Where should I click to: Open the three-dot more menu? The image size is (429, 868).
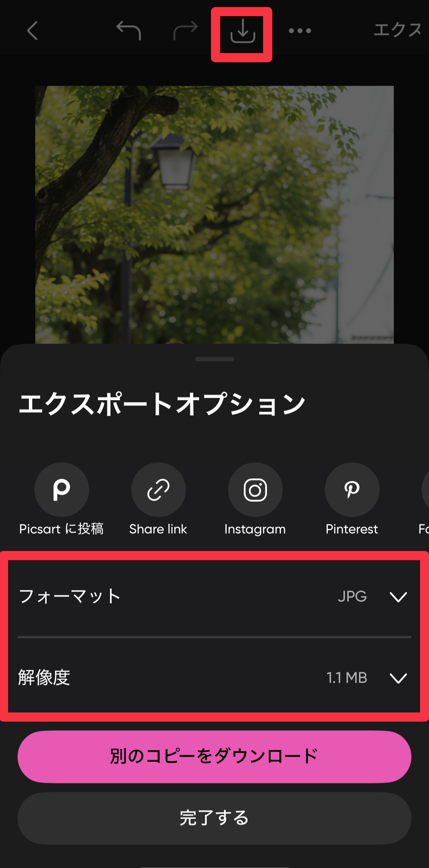[300, 31]
